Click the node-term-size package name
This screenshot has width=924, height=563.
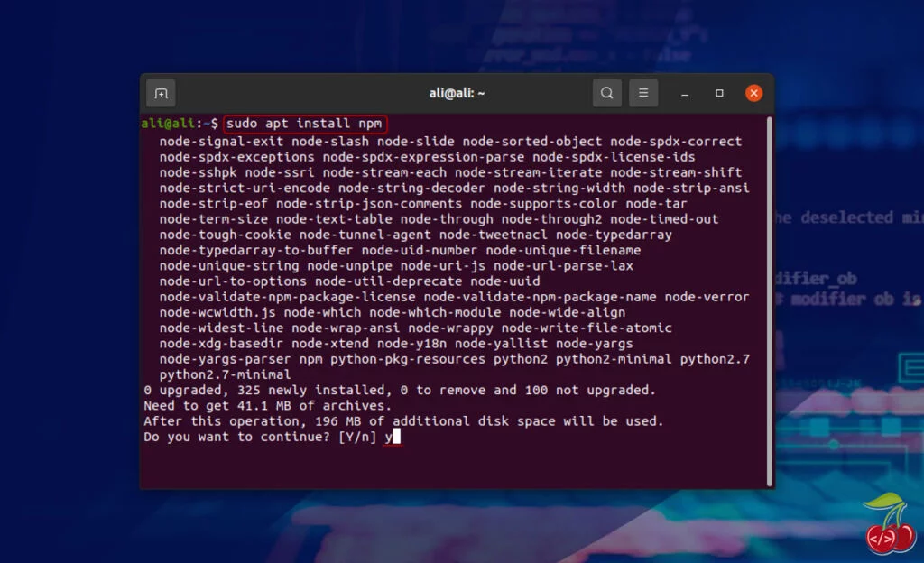pyautogui.click(x=213, y=219)
